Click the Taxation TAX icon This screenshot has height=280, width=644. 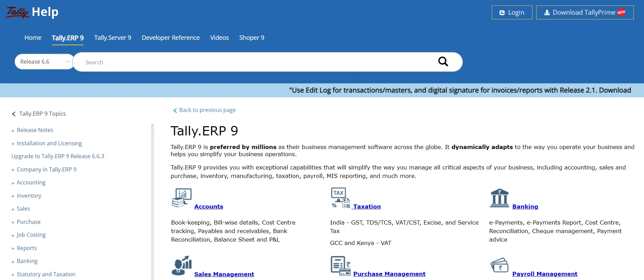click(341, 198)
